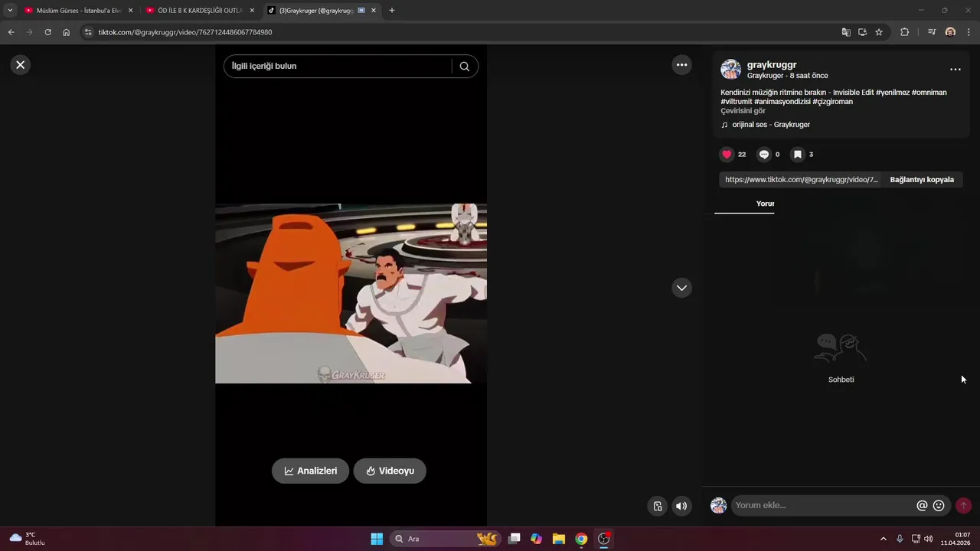Open the emoji picker in comment box
The height and width of the screenshot is (551, 980).
(x=939, y=506)
